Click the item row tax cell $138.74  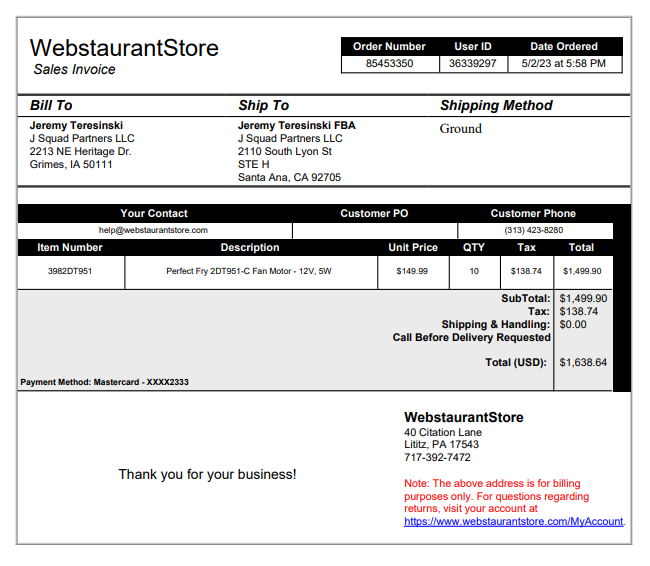click(526, 271)
